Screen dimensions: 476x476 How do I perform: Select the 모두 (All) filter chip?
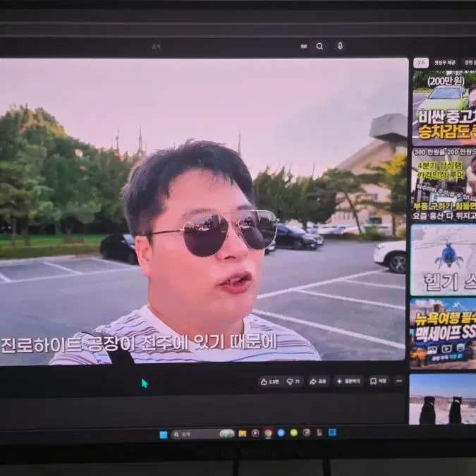(421, 63)
